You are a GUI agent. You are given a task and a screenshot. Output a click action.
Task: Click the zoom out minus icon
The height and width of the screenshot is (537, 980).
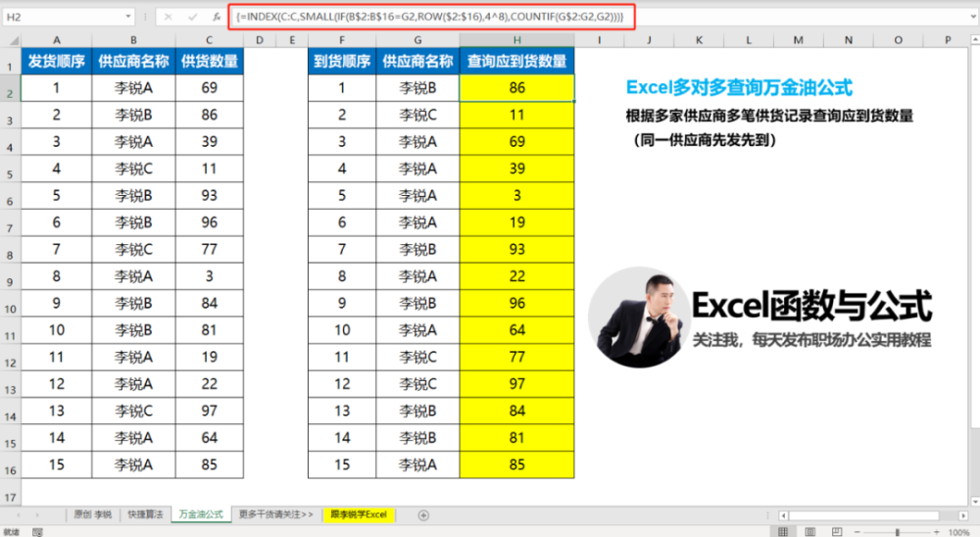[857, 532]
